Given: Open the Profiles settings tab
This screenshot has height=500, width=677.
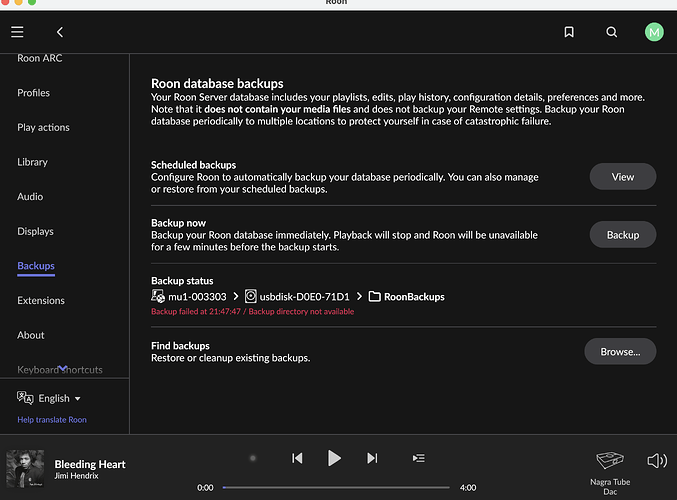Looking at the screenshot, I should click(x=34, y=93).
